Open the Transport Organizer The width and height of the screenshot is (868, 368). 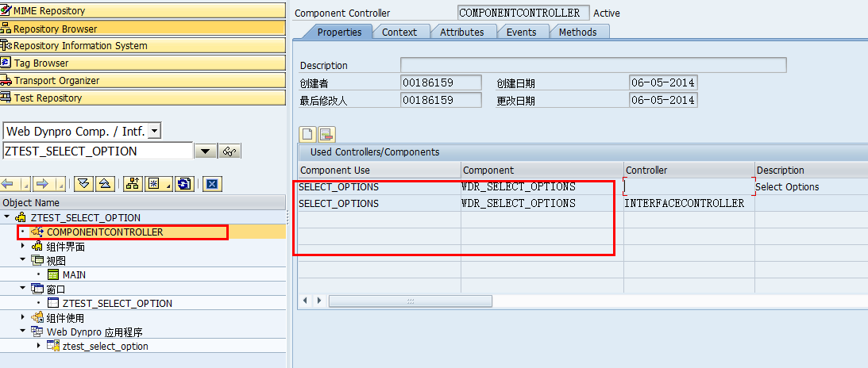pyautogui.click(x=143, y=80)
